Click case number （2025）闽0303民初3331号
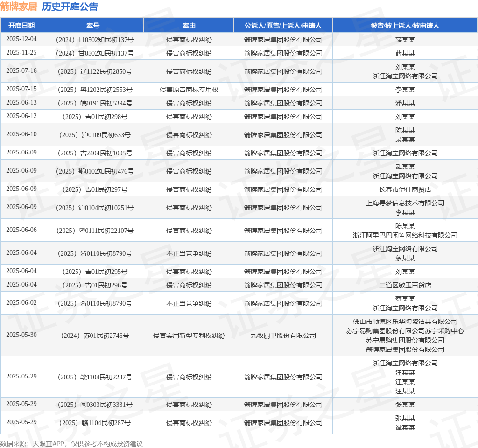The width and height of the screenshot is (478, 448). tap(95, 405)
